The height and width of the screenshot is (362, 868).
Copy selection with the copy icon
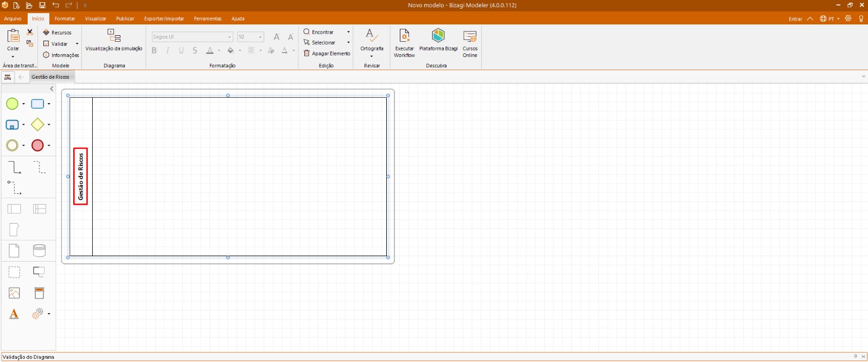click(30, 43)
